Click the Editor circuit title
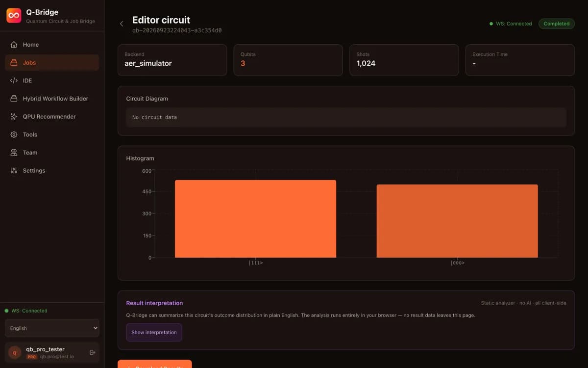The width and height of the screenshot is (588, 368). pos(161,20)
